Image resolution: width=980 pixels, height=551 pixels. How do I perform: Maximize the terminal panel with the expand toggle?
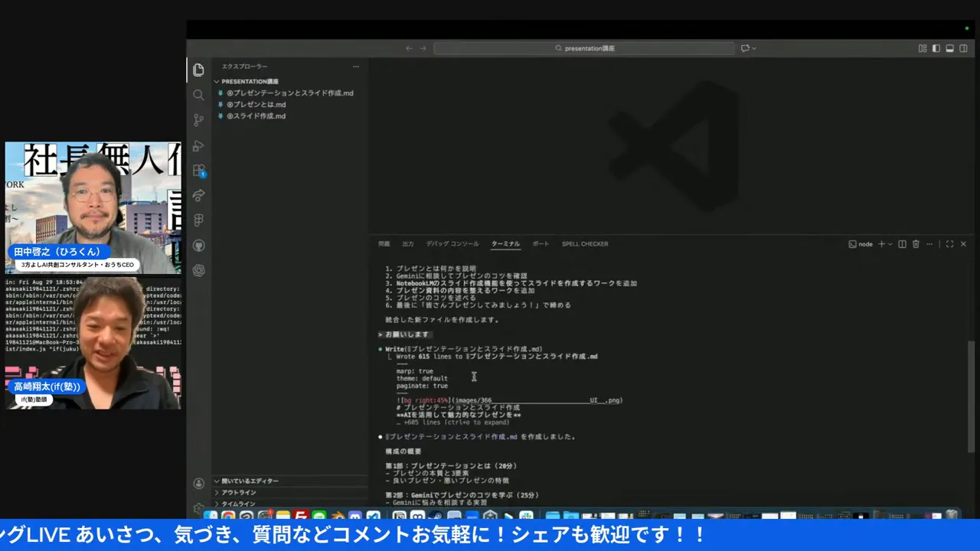(x=950, y=244)
